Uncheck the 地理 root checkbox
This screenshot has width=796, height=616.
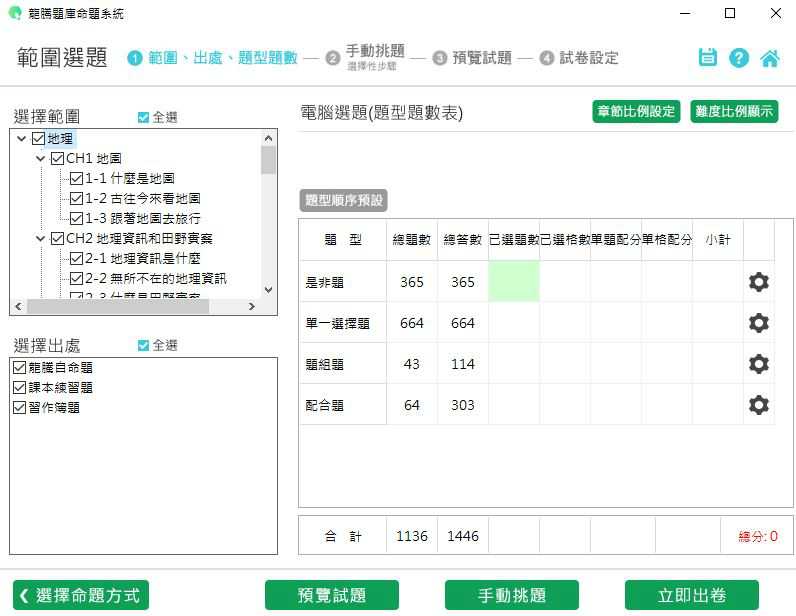click(38, 138)
